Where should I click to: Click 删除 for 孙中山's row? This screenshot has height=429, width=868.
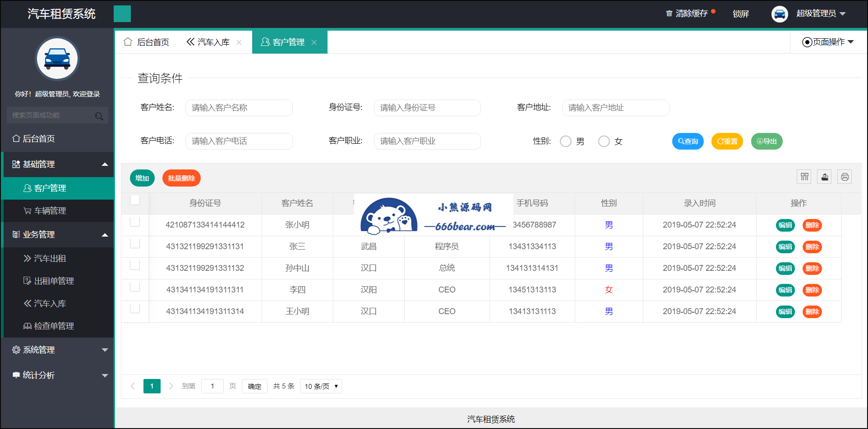[813, 269]
